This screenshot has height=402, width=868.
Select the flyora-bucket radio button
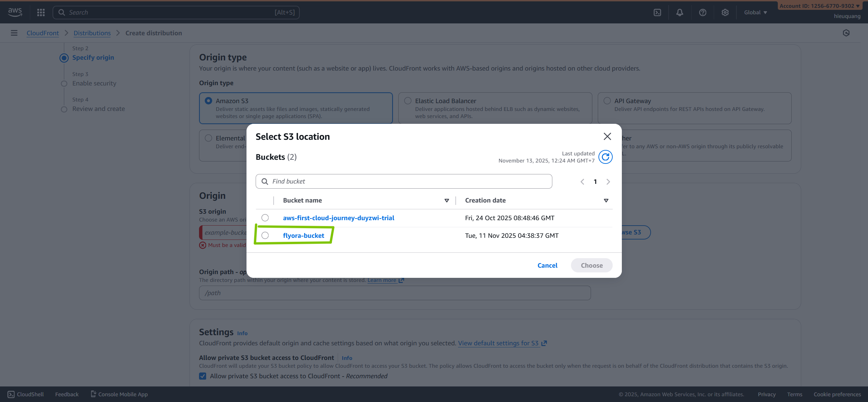[265, 235]
